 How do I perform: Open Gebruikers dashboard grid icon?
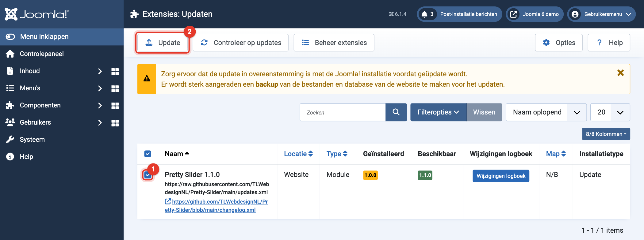115,123
